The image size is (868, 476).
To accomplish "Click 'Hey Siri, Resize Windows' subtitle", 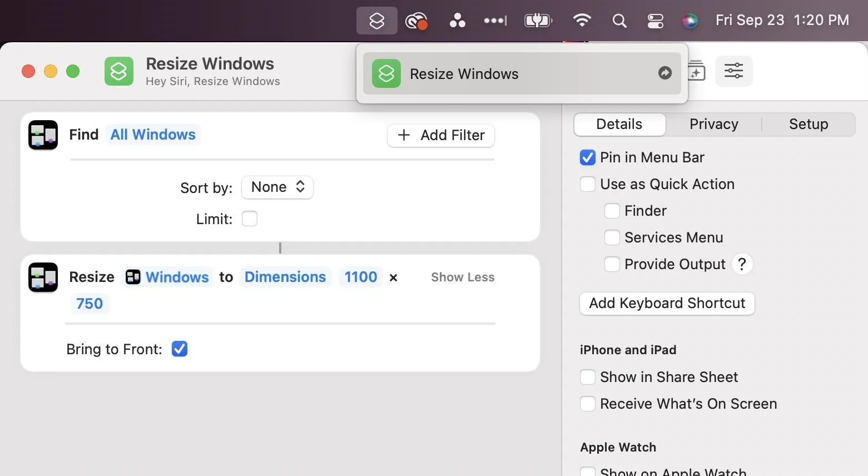I will click(213, 81).
